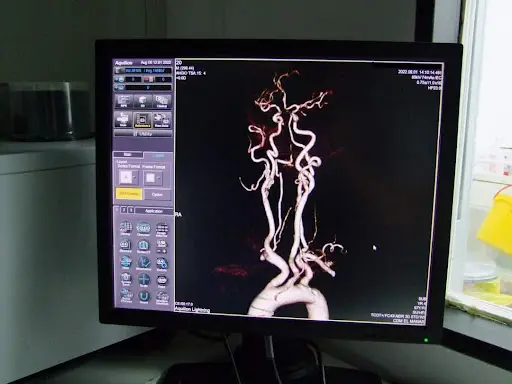The width and height of the screenshot is (512, 384).
Task: Click the crosshair cursor application icon
Action: 144,280
